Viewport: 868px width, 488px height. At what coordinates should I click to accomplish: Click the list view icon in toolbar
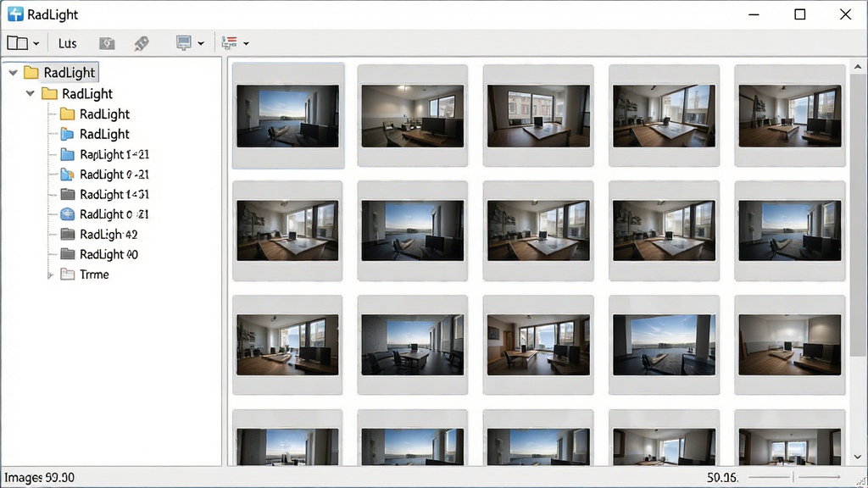coord(229,43)
